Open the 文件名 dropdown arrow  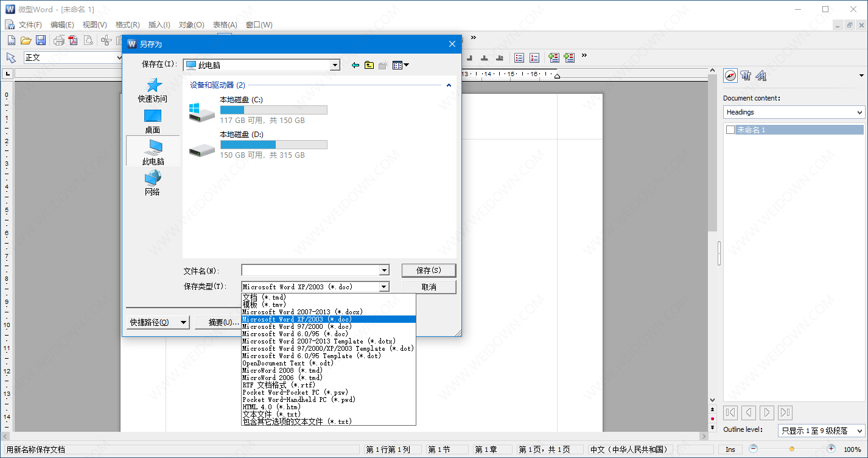point(384,270)
